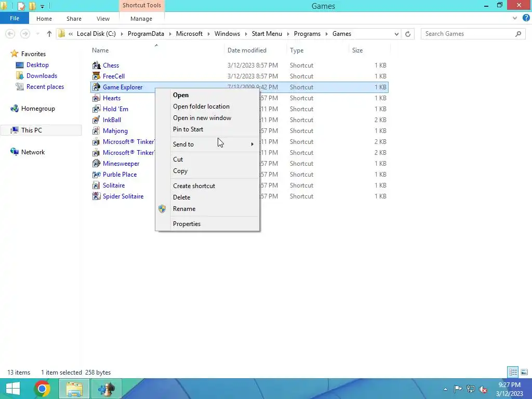The height and width of the screenshot is (399, 532).
Task: Expand the chevron after Microsoft in the path
Action: point(208,34)
